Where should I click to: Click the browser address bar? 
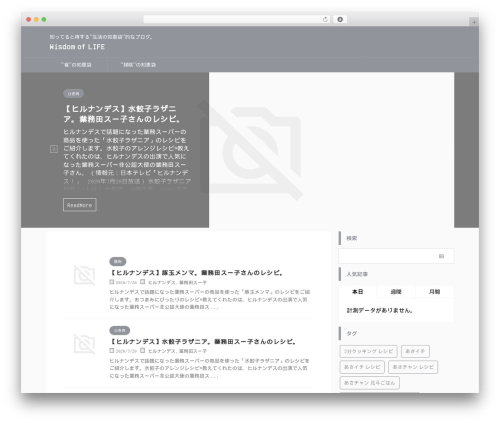tap(237, 19)
